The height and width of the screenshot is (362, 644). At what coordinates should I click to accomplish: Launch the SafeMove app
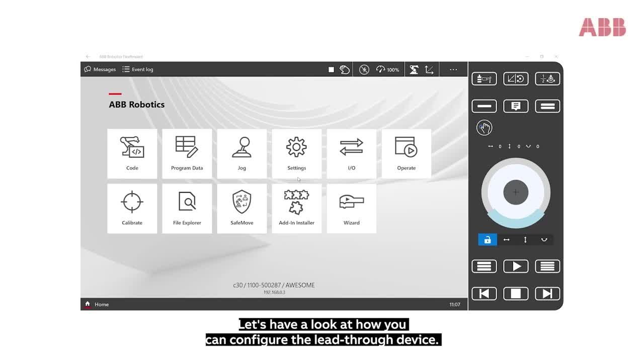pos(242,209)
